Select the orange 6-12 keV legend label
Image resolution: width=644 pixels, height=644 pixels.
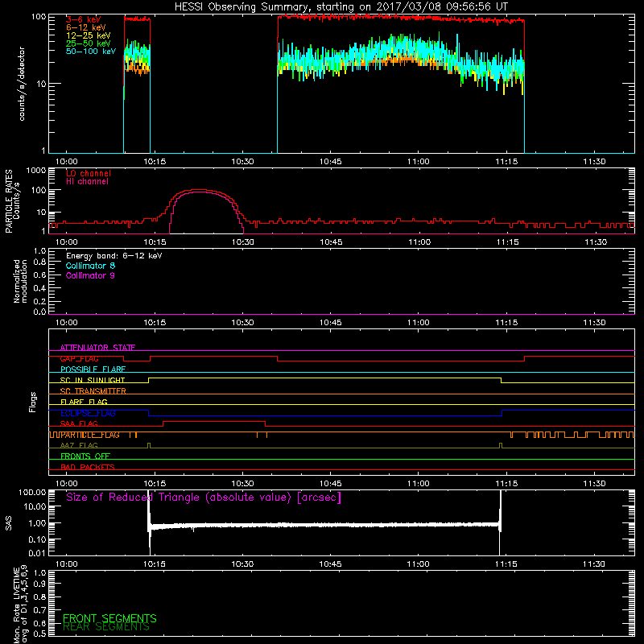pos(86,27)
